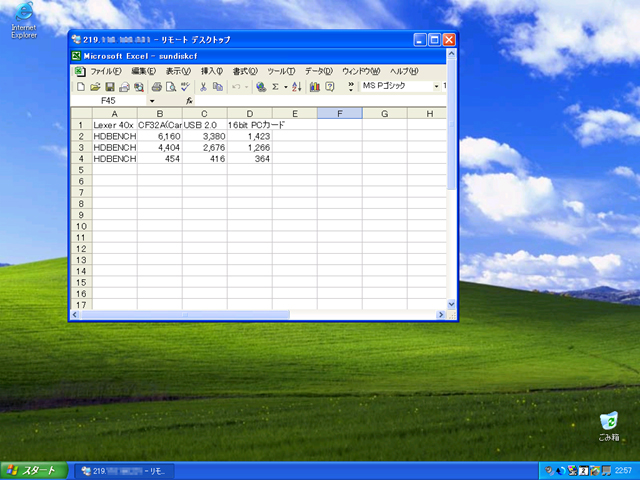Image resolution: width=640 pixels, height=480 pixels.
Task: Click the AutoSum sigma icon
Action: tap(276, 87)
